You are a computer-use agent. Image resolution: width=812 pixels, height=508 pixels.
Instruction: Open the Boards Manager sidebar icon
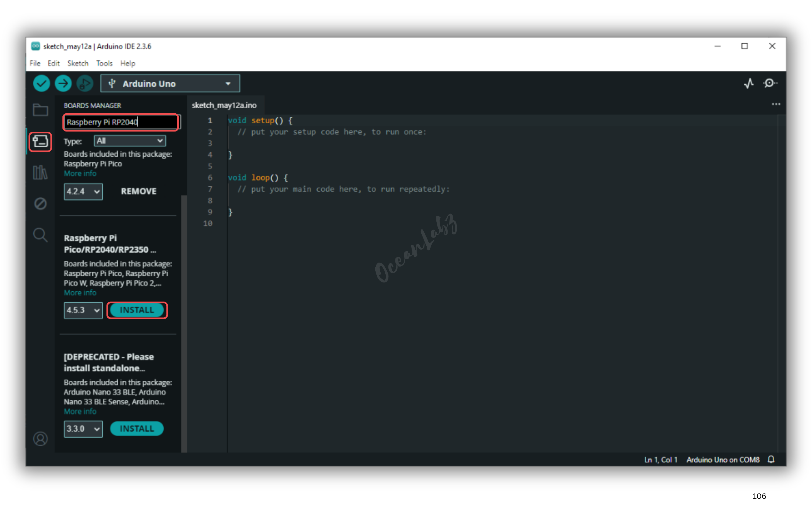pos(40,142)
